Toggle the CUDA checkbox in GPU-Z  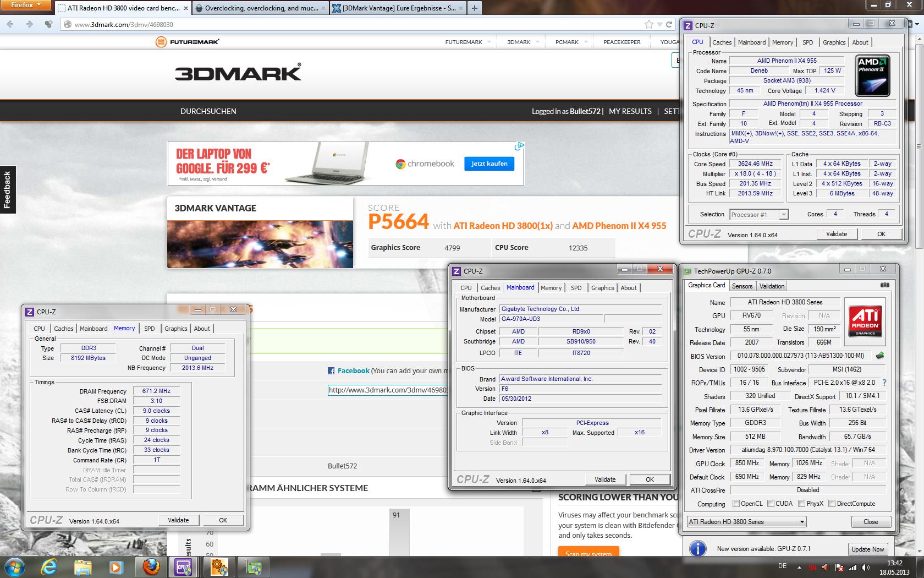(771, 504)
